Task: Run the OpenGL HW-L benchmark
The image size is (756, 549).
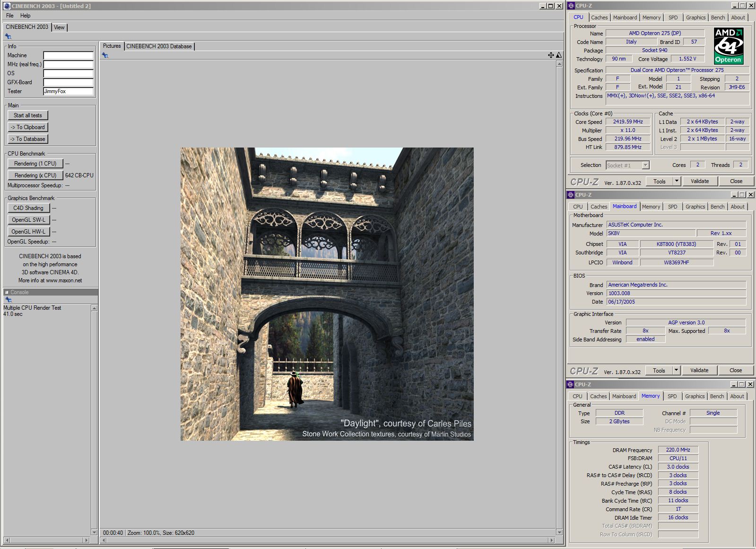Action: click(x=28, y=232)
